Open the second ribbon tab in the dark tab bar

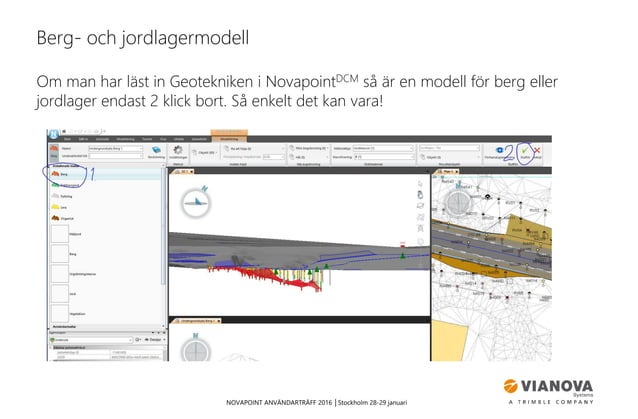(83, 139)
